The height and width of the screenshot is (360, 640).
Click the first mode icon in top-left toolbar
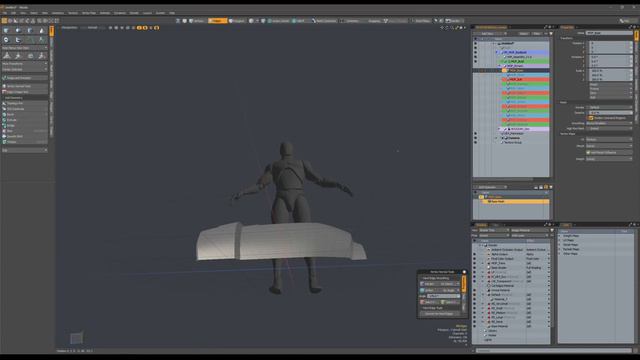4,20
